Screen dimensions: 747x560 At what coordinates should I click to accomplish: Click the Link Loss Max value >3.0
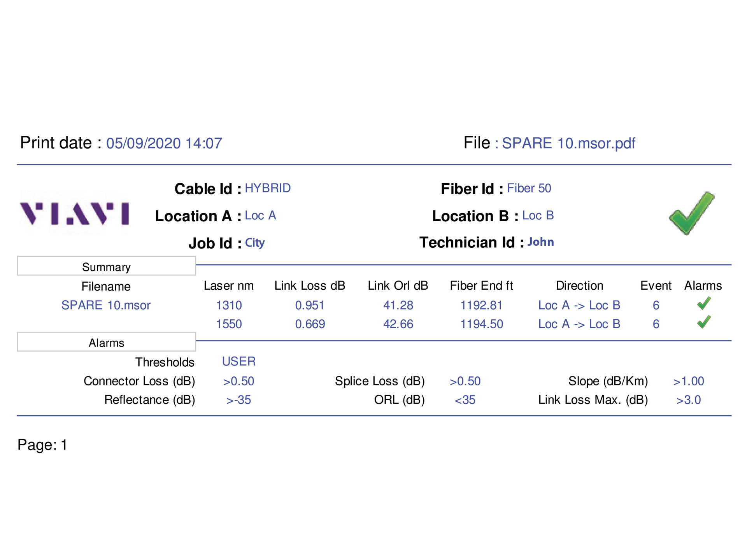pos(688,400)
